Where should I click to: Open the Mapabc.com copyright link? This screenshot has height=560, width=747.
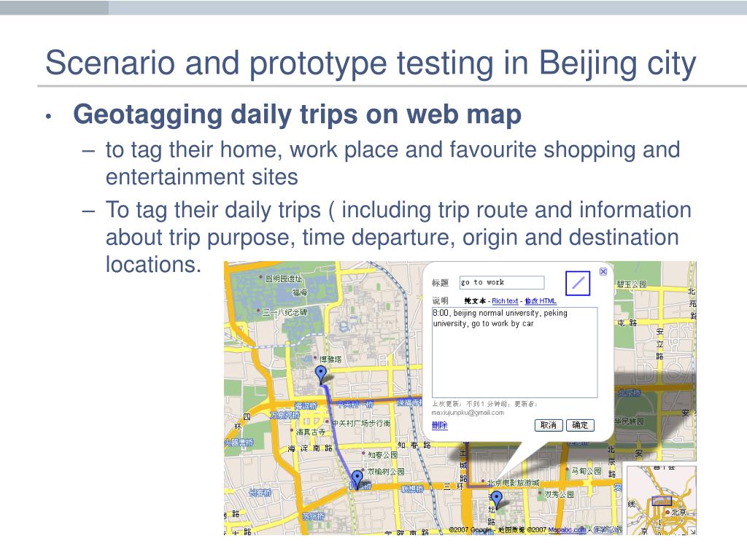(566, 529)
